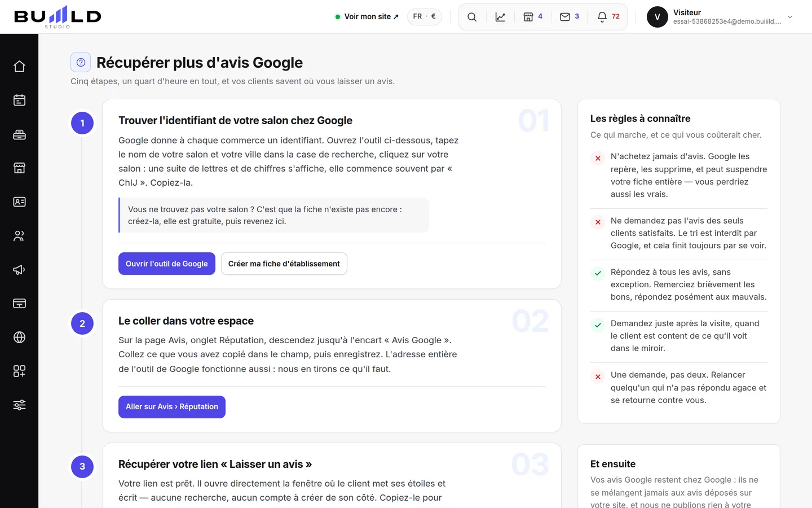The image size is (812, 508).
Task: Click the page title Récupérer plus d'avis Google
Action: click(x=200, y=63)
